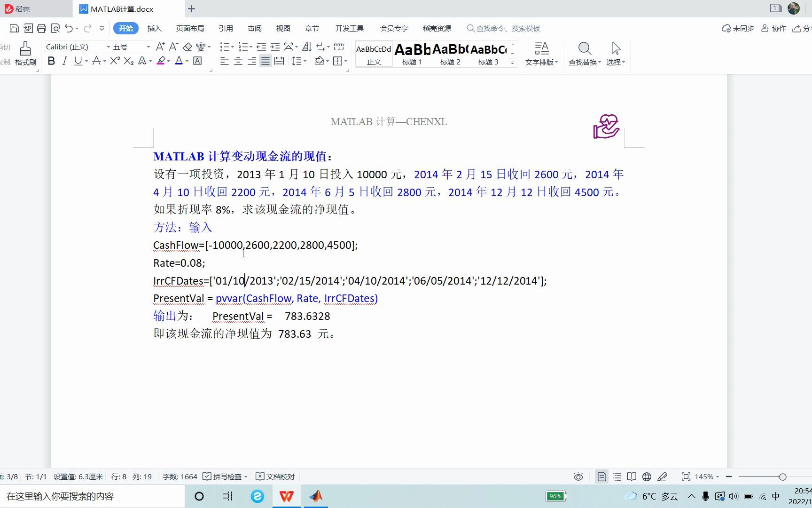Toggle Underline formatting

pyautogui.click(x=78, y=61)
